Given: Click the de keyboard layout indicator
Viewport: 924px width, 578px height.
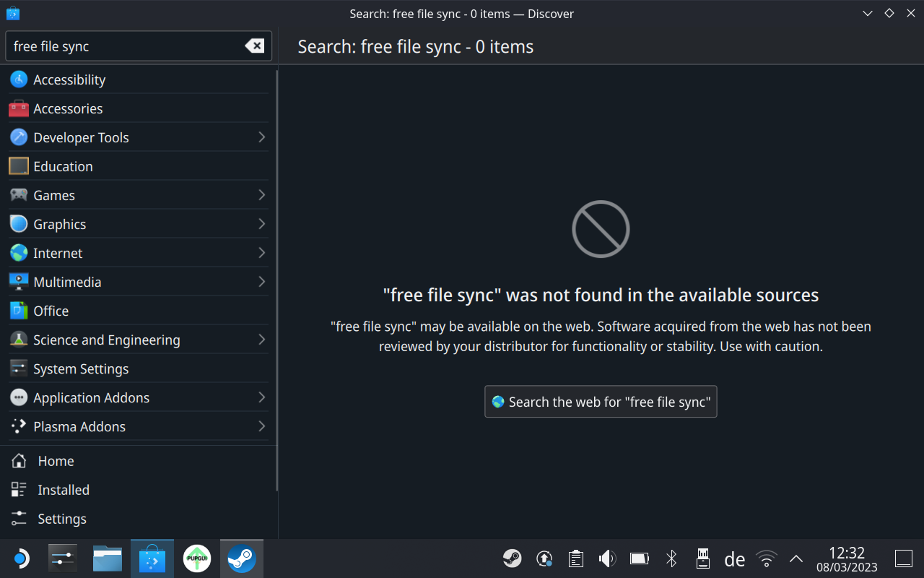Looking at the screenshot, I should (734, 558).
